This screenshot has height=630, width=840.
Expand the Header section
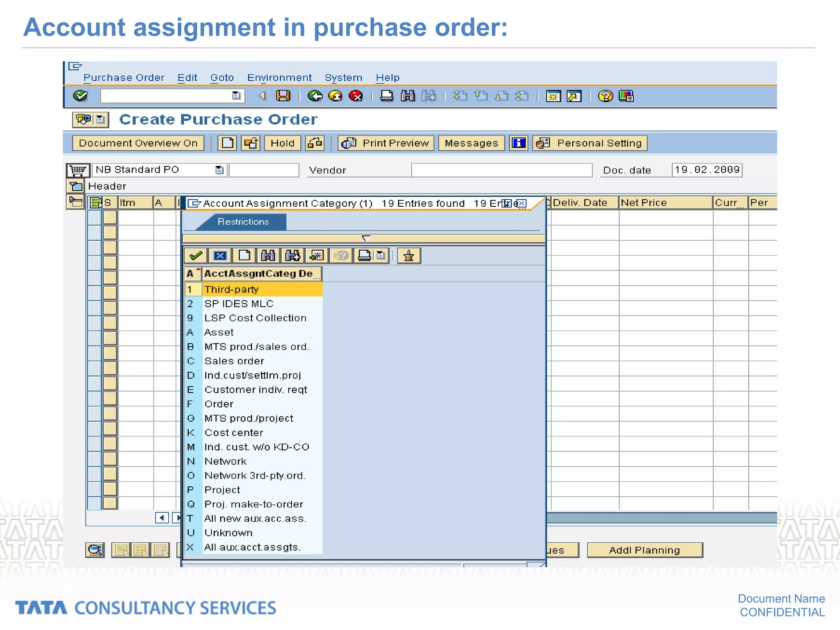click(x=75, y=186)
